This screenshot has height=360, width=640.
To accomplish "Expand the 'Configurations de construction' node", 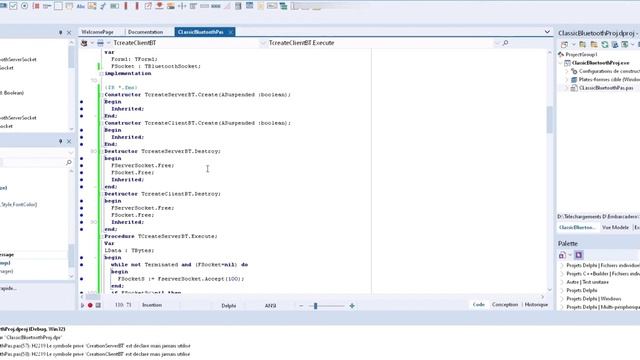I will tap(567, 71).
